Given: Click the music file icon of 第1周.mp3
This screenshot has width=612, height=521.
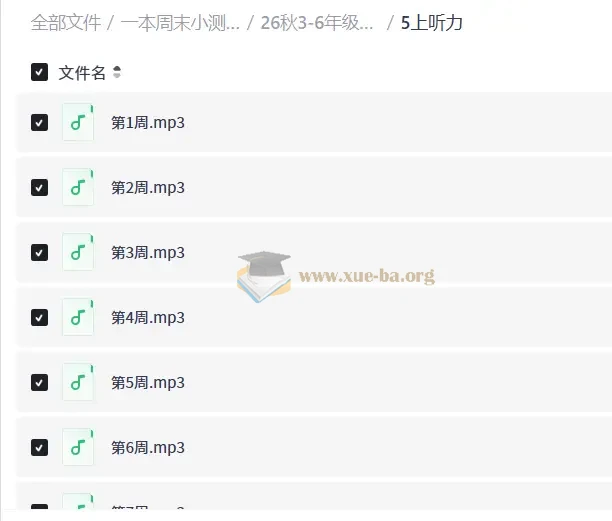Looking at the screenshot, I should tap(78, 122).
